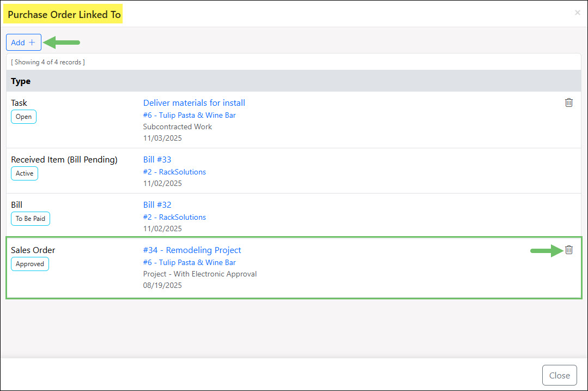Delete the Task link row

(x=568, y=102)
